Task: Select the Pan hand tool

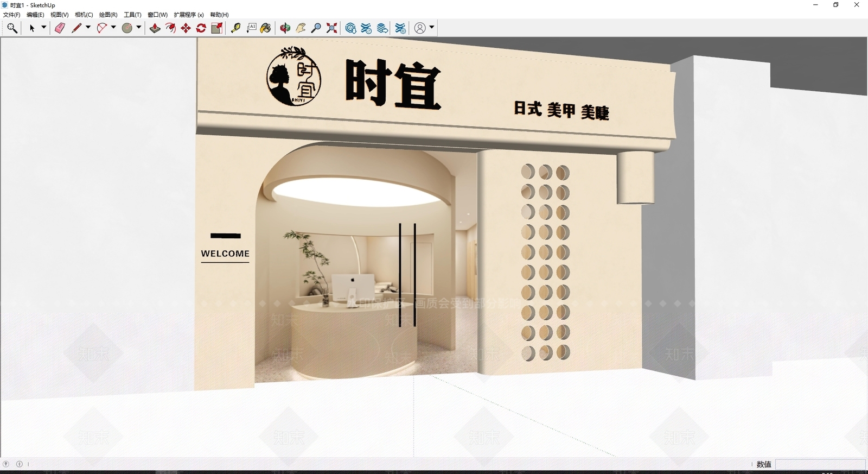Action: click(x=301, y=28)
